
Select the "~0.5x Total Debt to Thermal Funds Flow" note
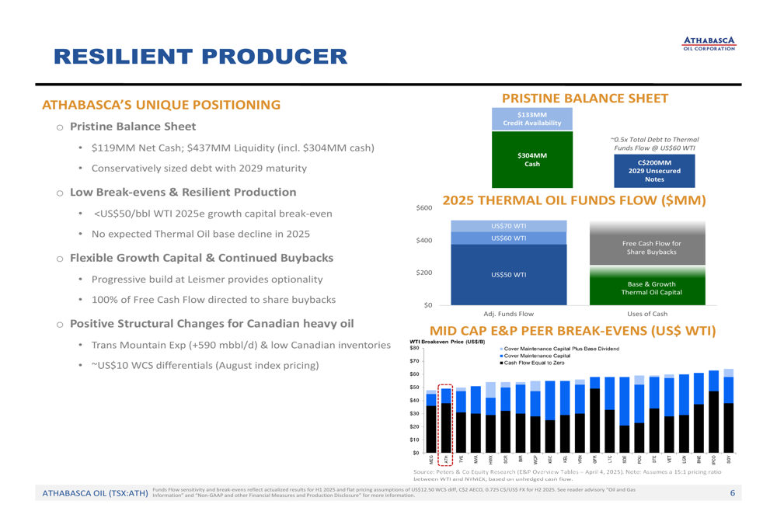click(x=654, y=144)
